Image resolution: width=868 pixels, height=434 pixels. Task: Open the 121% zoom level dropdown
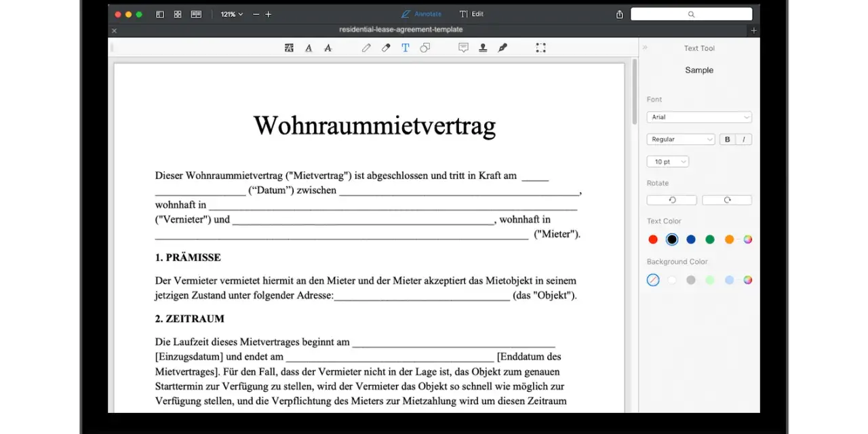pyautogui.click(x=231, y=14)
